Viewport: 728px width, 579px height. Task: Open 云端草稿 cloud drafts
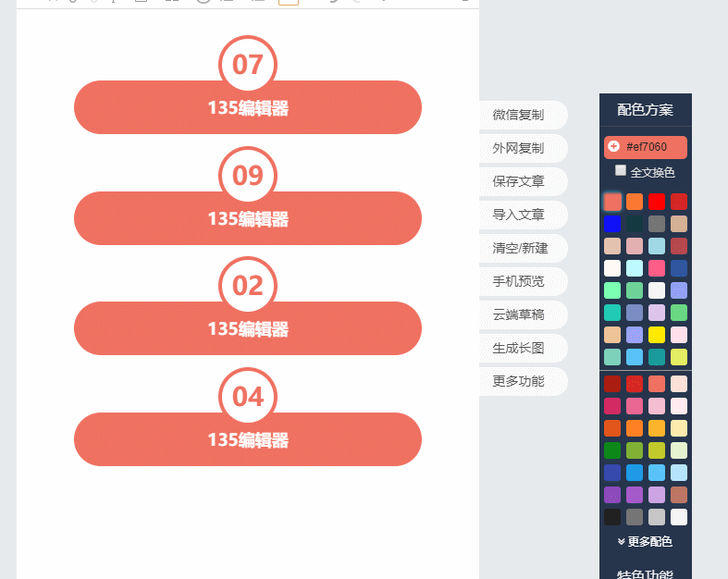pyautogui.click(x=519, y=314)
